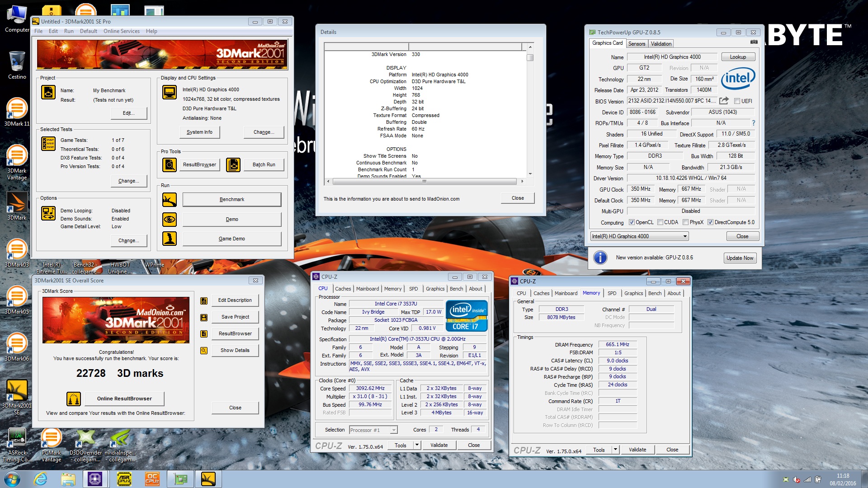
Task: Click the Edit... button in Project section
Action: (129, 113)
